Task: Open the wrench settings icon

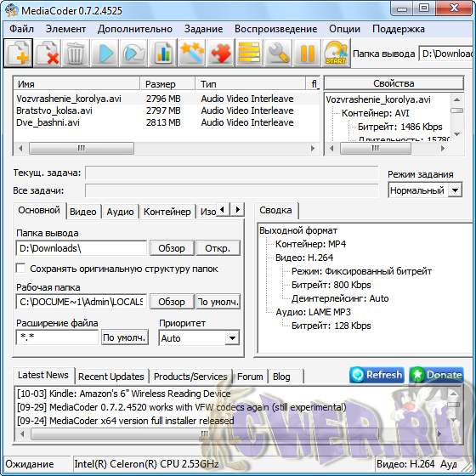Action: tap(278, 53)
